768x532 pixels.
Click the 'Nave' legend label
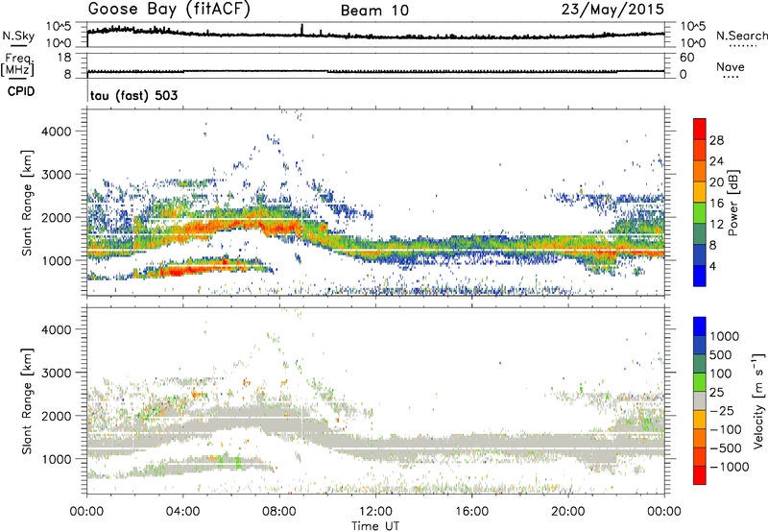(731, 67)
